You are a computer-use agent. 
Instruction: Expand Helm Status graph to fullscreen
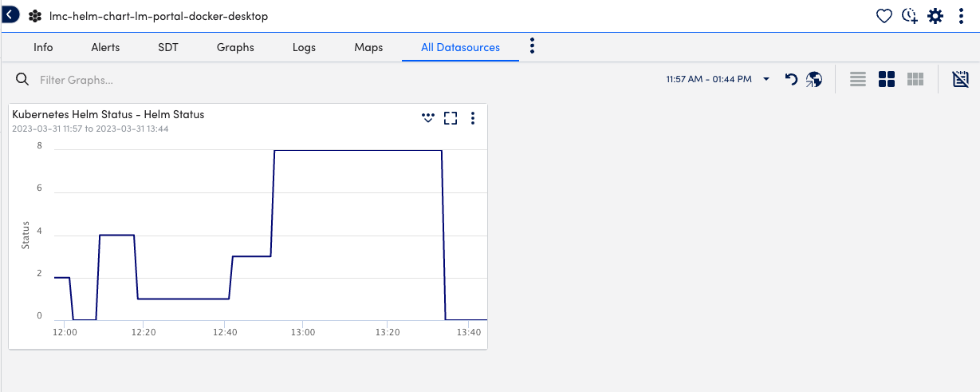[x=451, y=118]
